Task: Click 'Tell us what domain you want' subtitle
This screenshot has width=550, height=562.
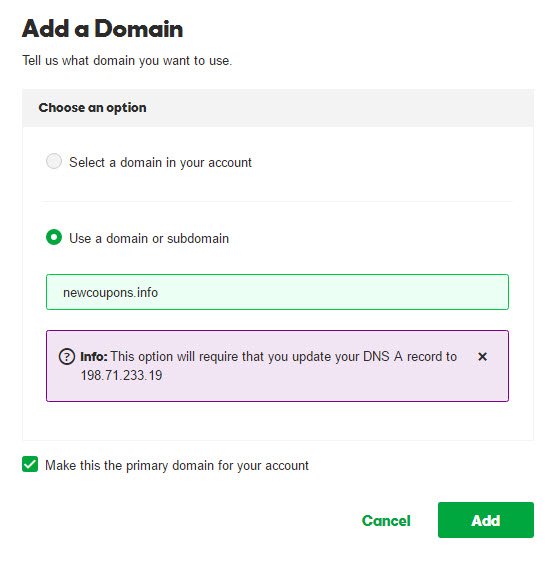Action: click(127, 61)
